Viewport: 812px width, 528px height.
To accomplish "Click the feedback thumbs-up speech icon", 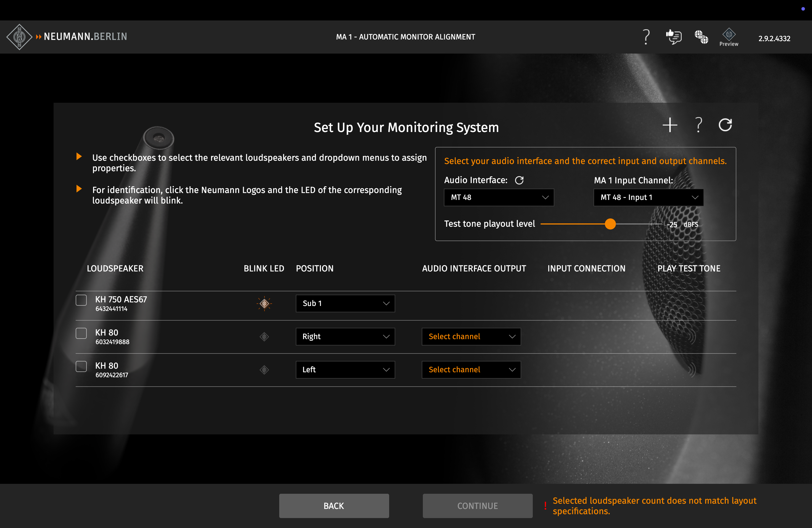I will [x=674, y=36].
